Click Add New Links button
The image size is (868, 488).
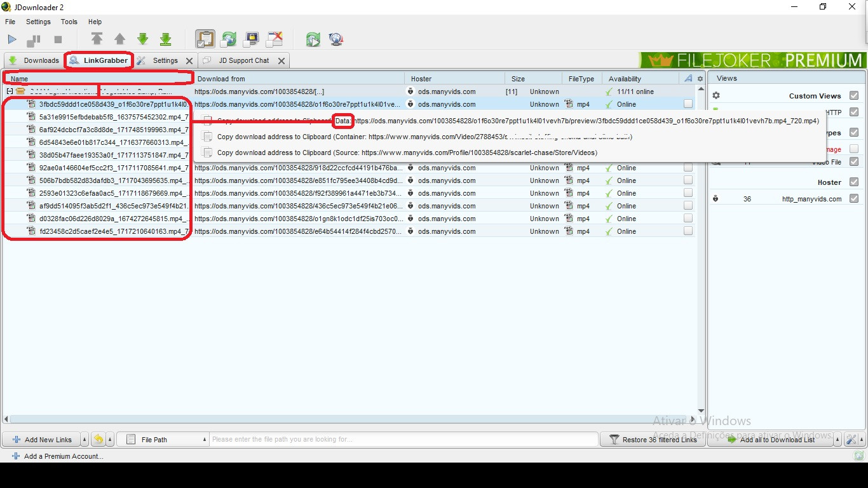(41, 440)
